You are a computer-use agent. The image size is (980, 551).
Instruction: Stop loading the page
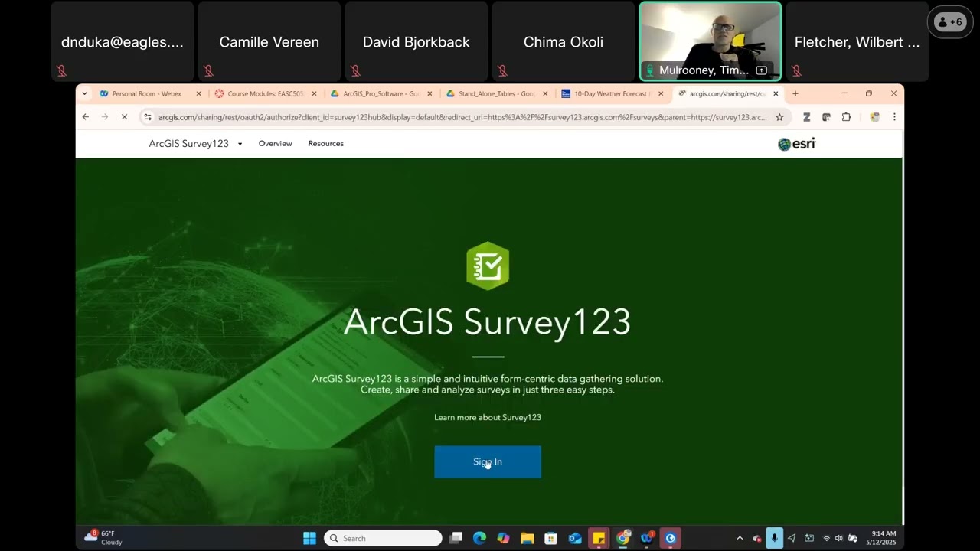(x=125, y=117)
